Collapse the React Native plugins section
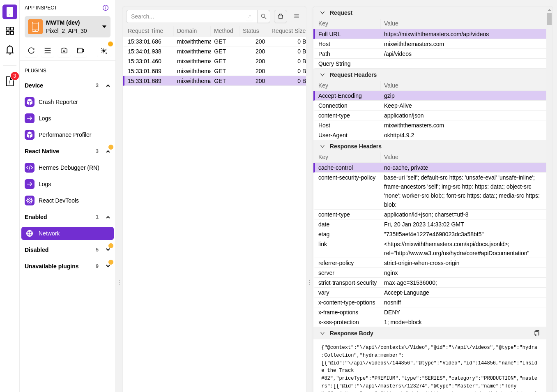The width and height of the screenshot is (557, 392). point(108,152)
